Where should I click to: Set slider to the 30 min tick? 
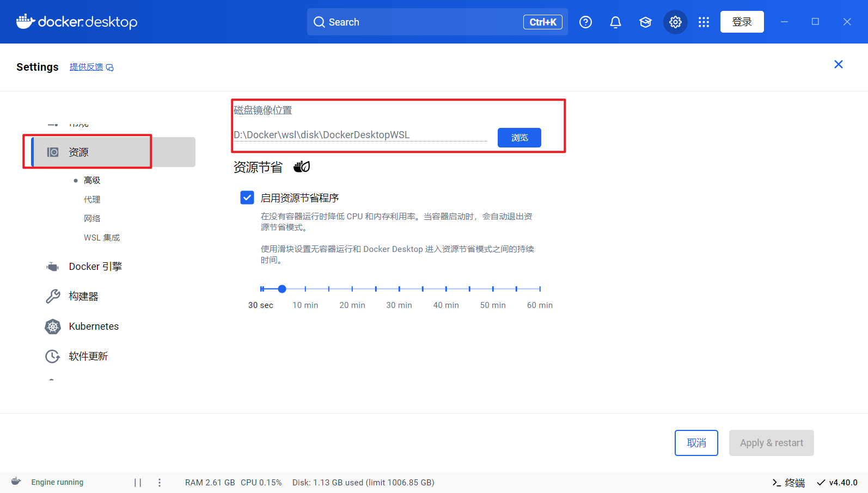399,289
